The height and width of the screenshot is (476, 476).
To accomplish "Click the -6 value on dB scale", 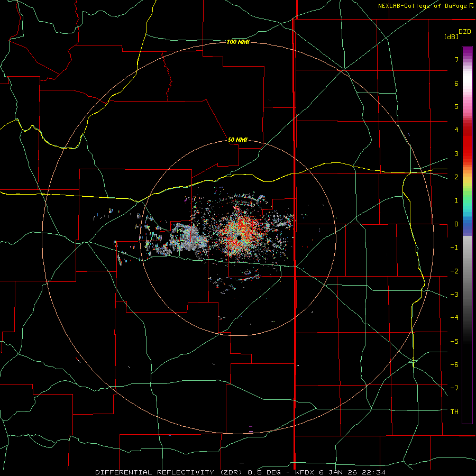I will coord(454,365).
